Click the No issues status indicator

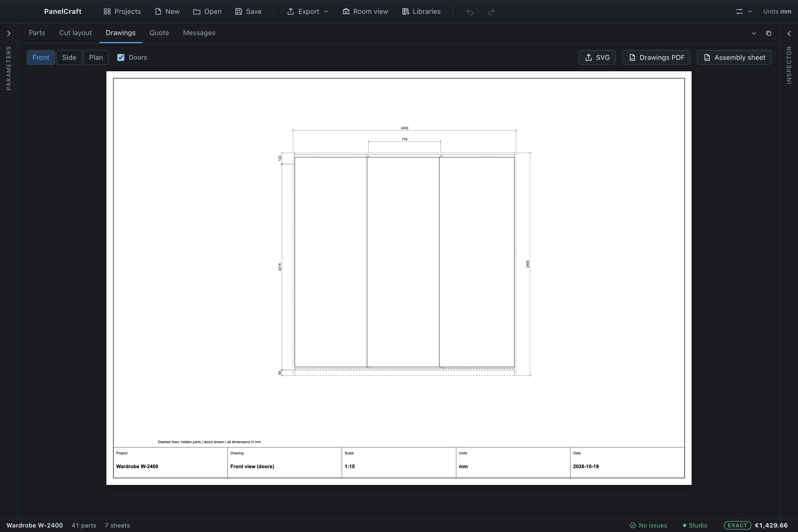tap(649, 525)
